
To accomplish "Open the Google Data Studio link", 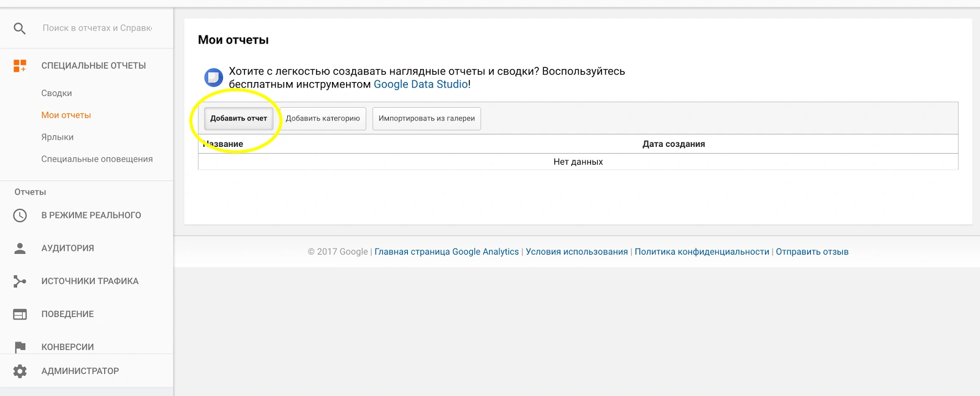I will point(420,84).
